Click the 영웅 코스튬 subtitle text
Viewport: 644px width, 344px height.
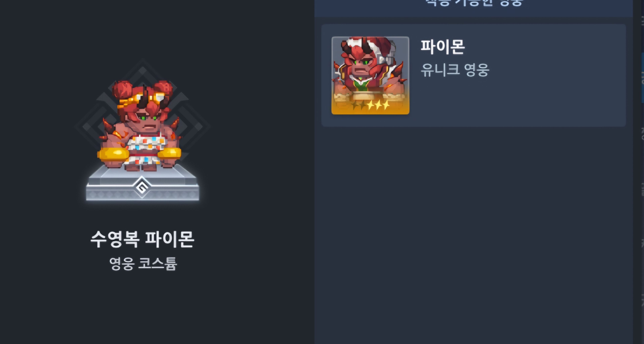point(143,264)
